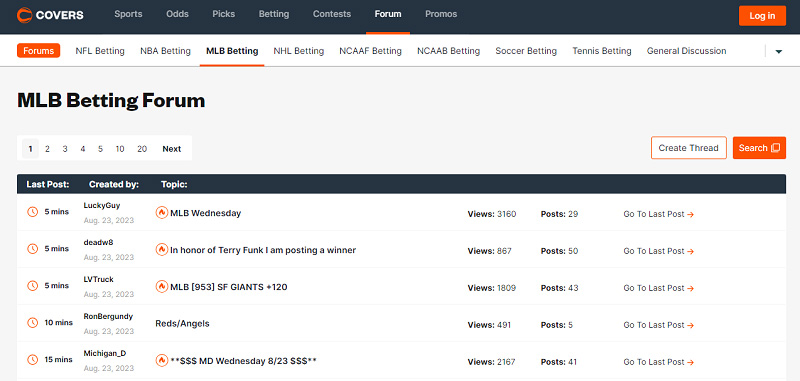Switch to the NCAAB Betting forum tab

tap(448, 51)
